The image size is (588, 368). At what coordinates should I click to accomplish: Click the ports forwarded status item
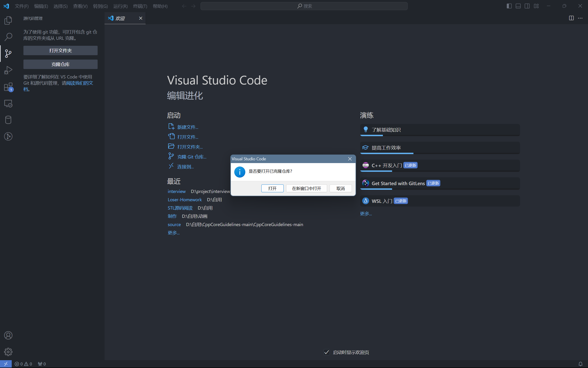(x=42, y=364)
